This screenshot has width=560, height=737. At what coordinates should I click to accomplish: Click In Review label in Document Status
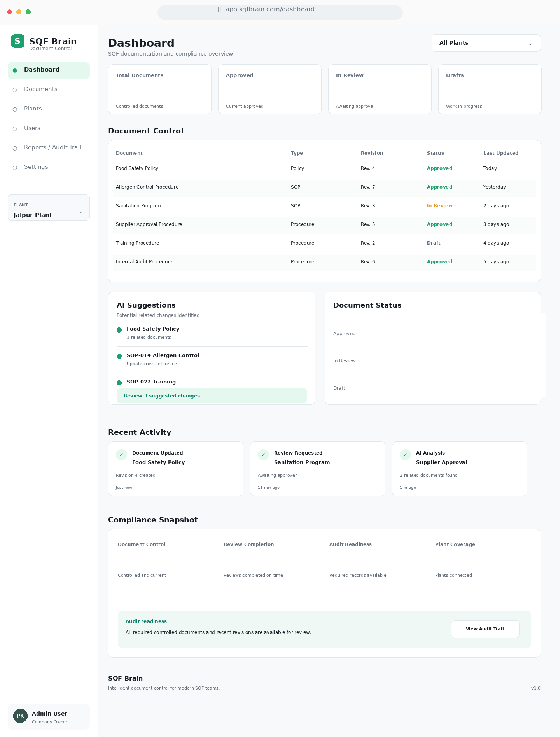coord(344,361)
